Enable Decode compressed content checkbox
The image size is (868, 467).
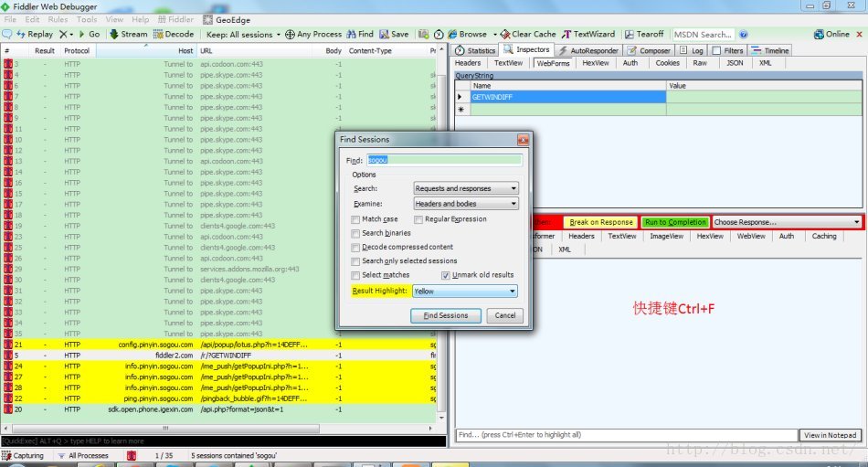click(x=355, y=247)
